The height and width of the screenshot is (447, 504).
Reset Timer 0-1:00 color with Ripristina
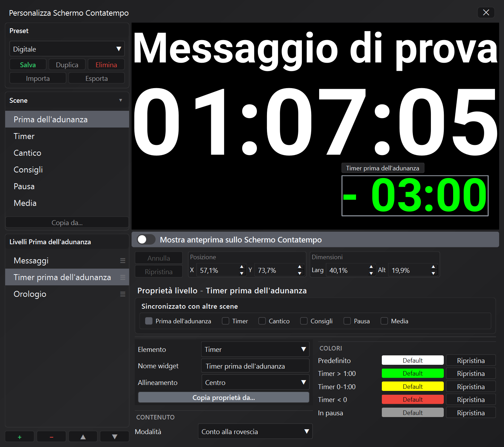click(471, 386)
